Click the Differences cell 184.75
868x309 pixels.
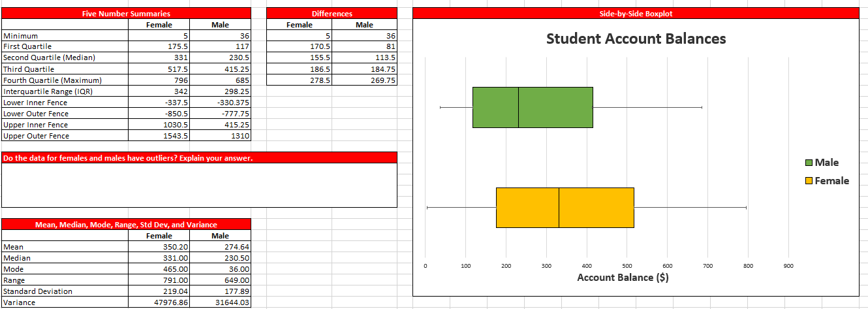point(365,69)
